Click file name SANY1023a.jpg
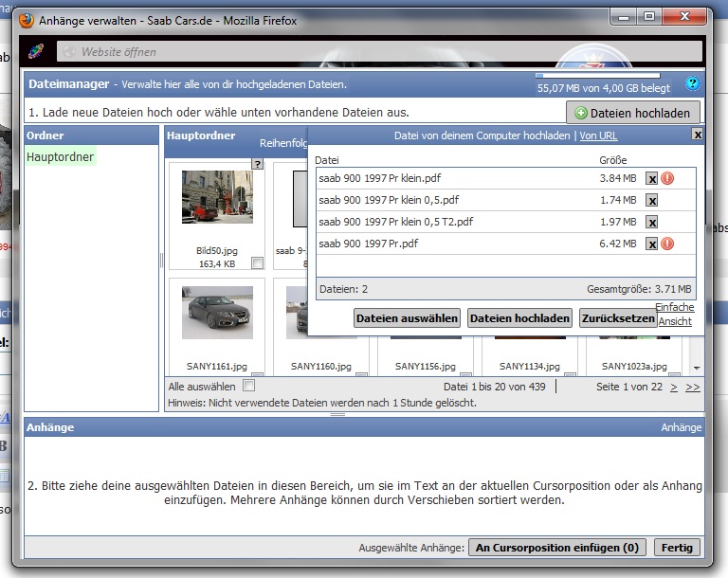Image resolution: width=728 pixels, height=578 pixels. click(x=634, y=367)
